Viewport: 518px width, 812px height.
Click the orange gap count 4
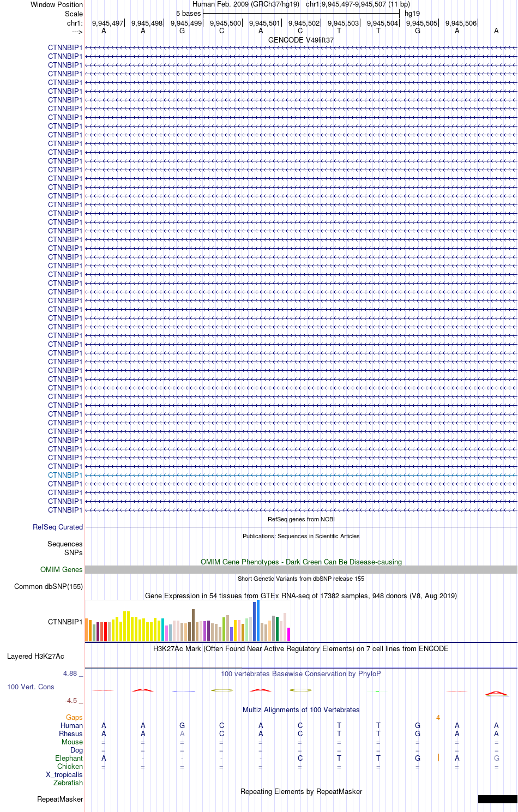[438, 717]
